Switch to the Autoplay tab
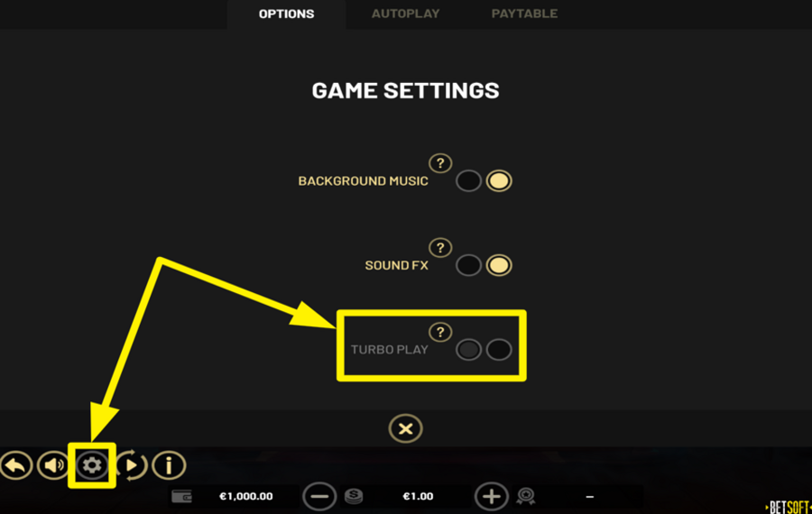This screenshot has width=812, height=514. tap(405, 14)
